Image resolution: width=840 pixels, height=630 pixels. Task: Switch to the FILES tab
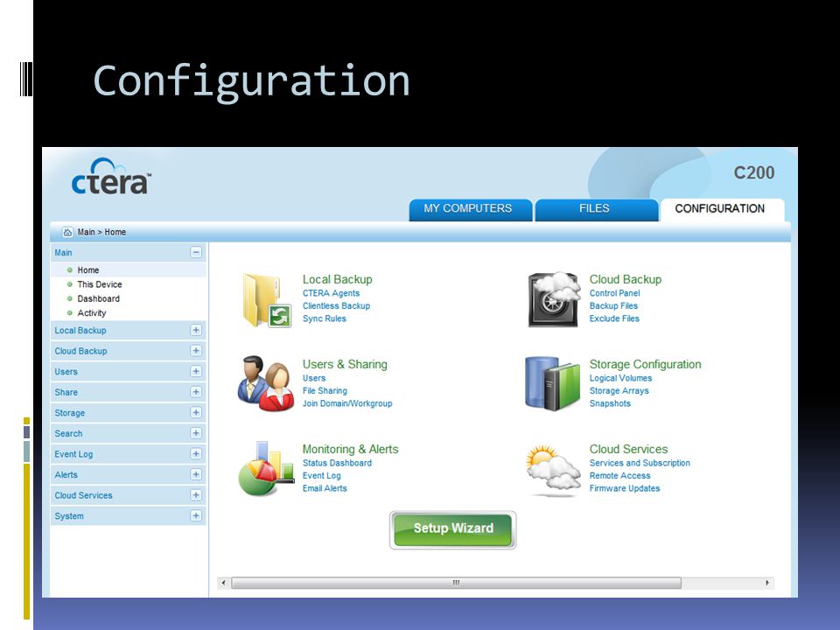coord(596,209)
